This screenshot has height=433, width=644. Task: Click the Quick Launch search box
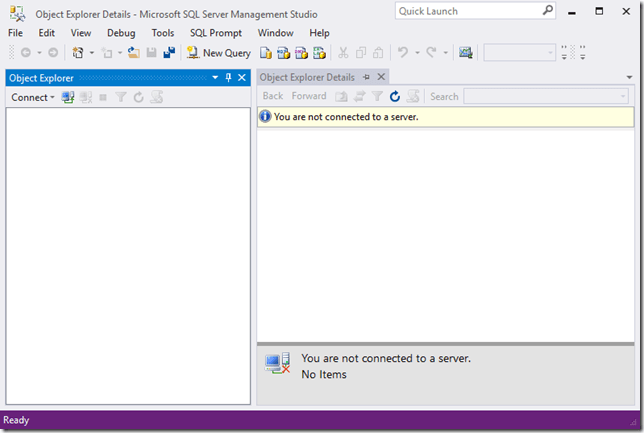click(x=468, y=11)
